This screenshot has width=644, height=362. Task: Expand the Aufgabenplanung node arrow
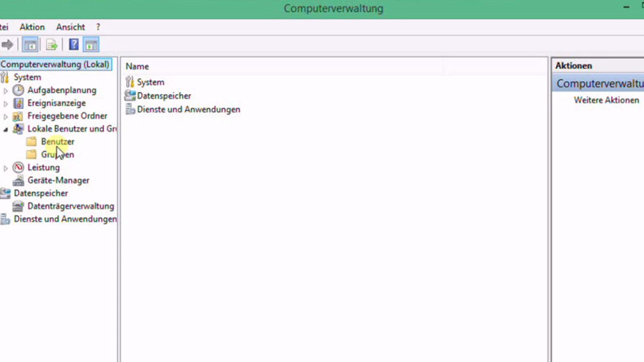6,91
